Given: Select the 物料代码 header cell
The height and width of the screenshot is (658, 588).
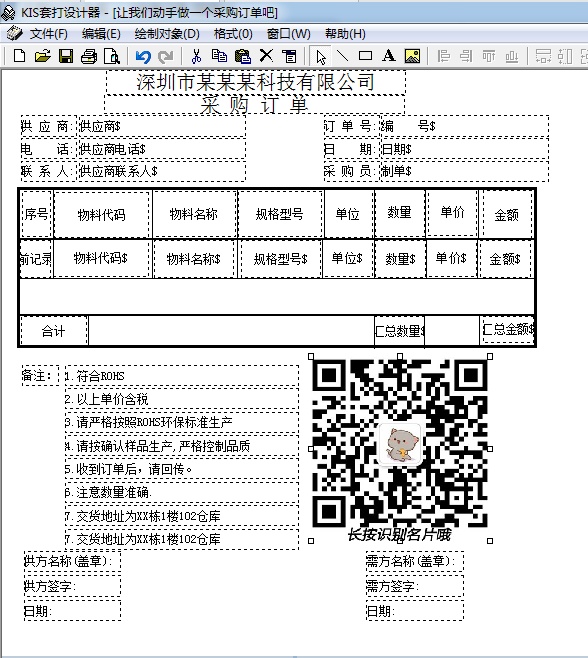Looking at the screenshot, I should (102, 214).
